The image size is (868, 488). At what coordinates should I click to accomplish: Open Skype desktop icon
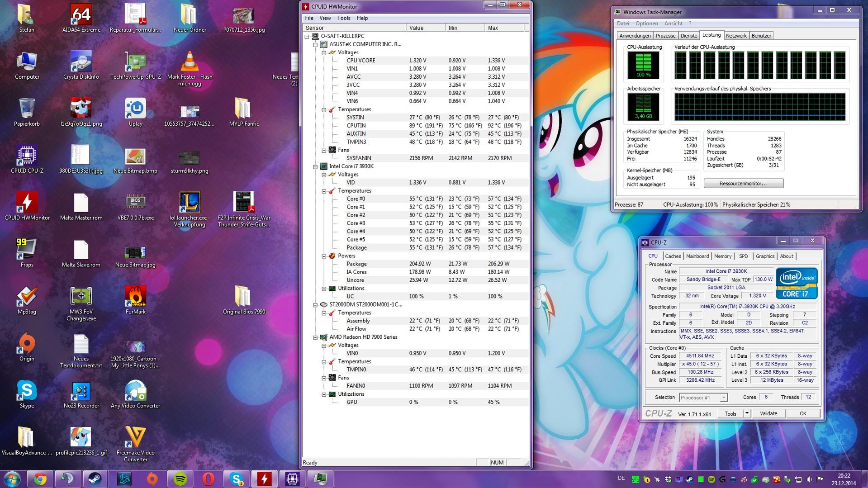[27, 394]
